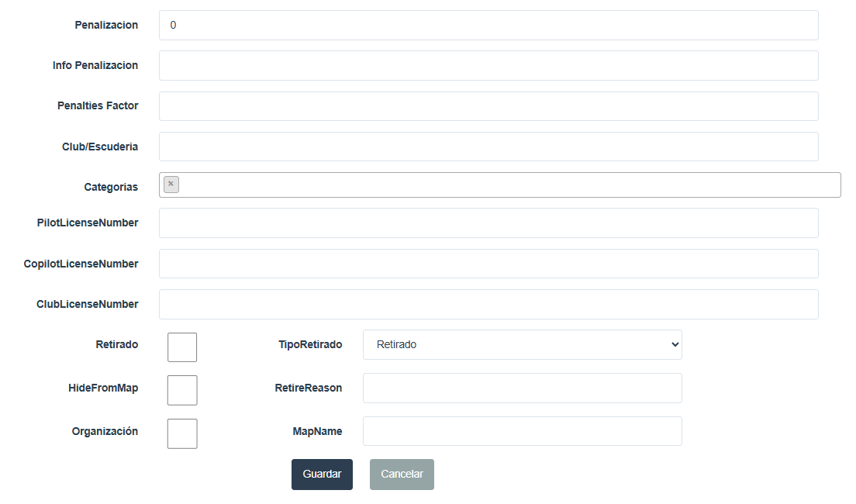Image resolution: width=856 pixels, height=504 pixels.
Task: Check the Organización checkbox
Action: click(182, 433)
